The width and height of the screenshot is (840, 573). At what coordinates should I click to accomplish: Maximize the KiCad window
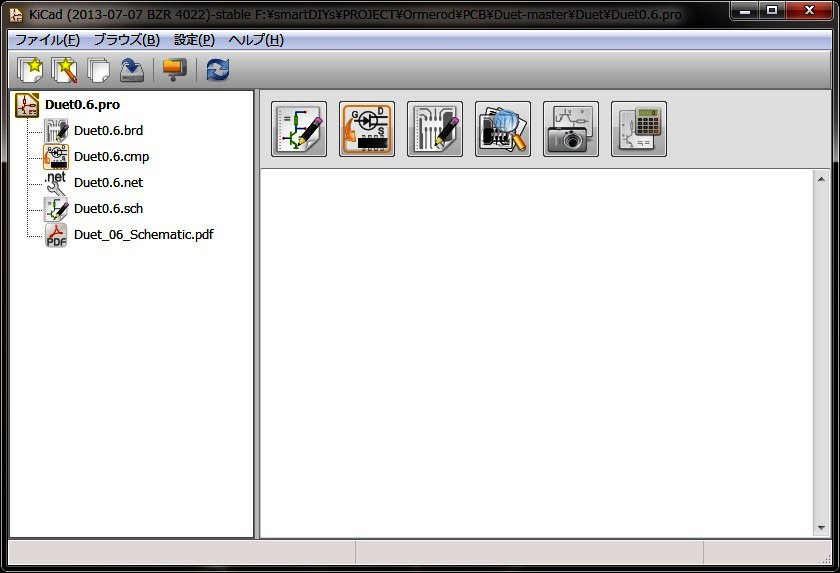pos(772,10)
